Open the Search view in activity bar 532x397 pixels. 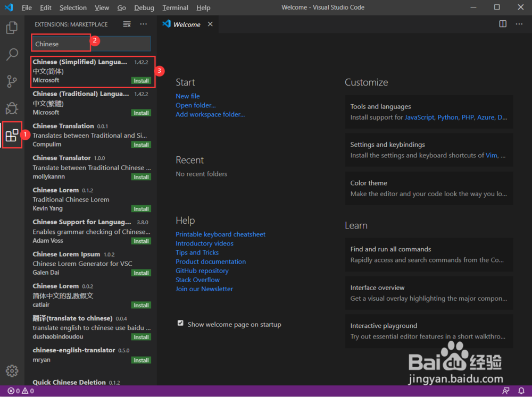12,54
